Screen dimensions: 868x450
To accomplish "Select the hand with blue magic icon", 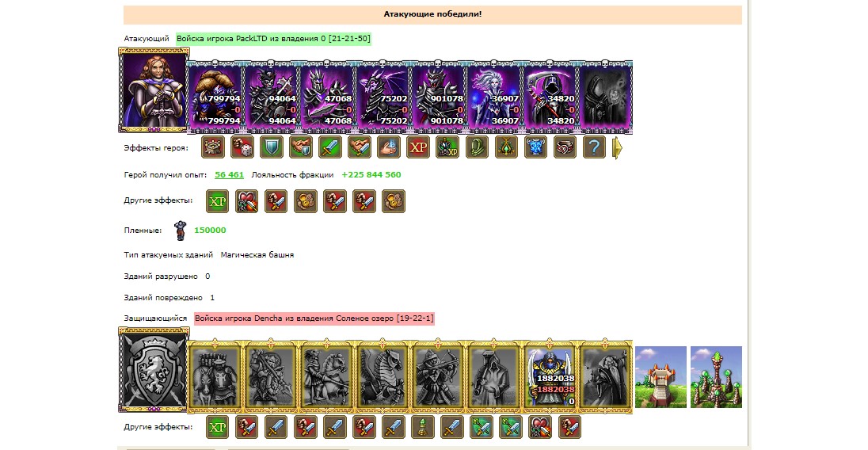I will [389, 148].
